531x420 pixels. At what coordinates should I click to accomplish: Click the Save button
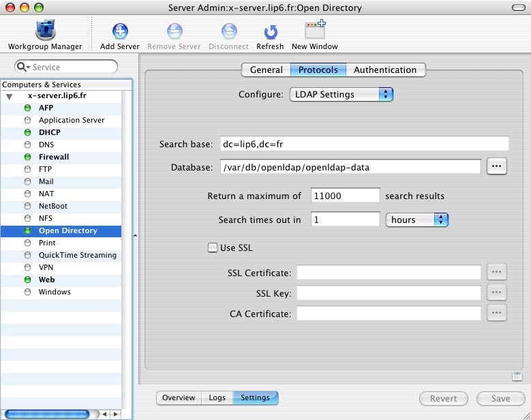pos(500,398)
